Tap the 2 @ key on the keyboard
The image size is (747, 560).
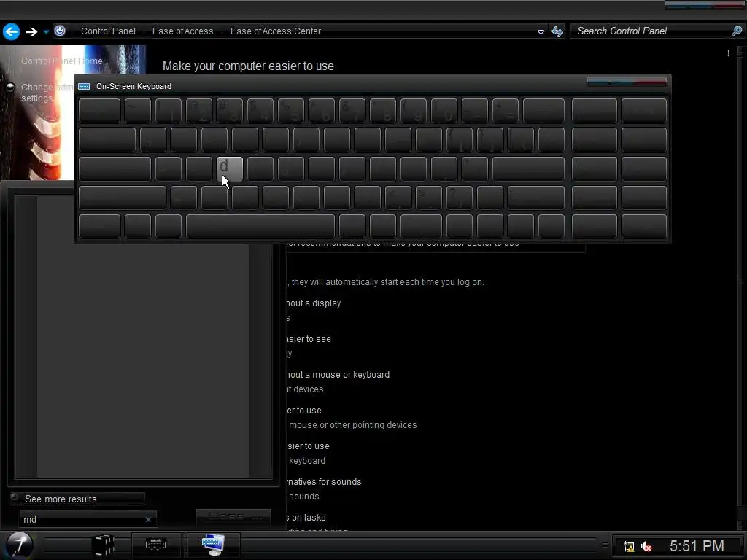point(199,111)
